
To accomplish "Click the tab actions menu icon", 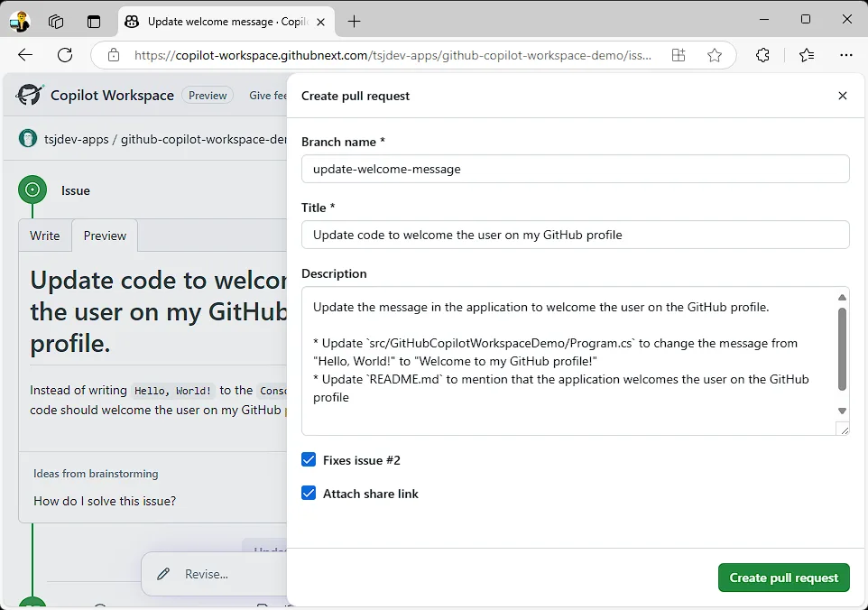I will coord(94,21).
